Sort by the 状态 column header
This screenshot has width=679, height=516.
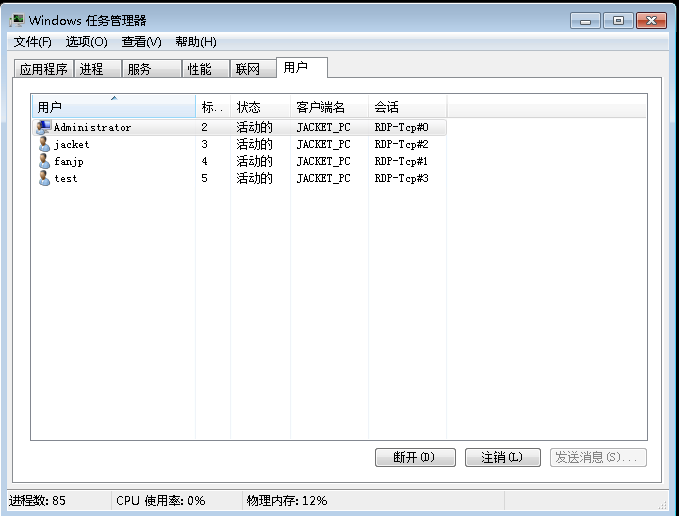click(260, 106)
